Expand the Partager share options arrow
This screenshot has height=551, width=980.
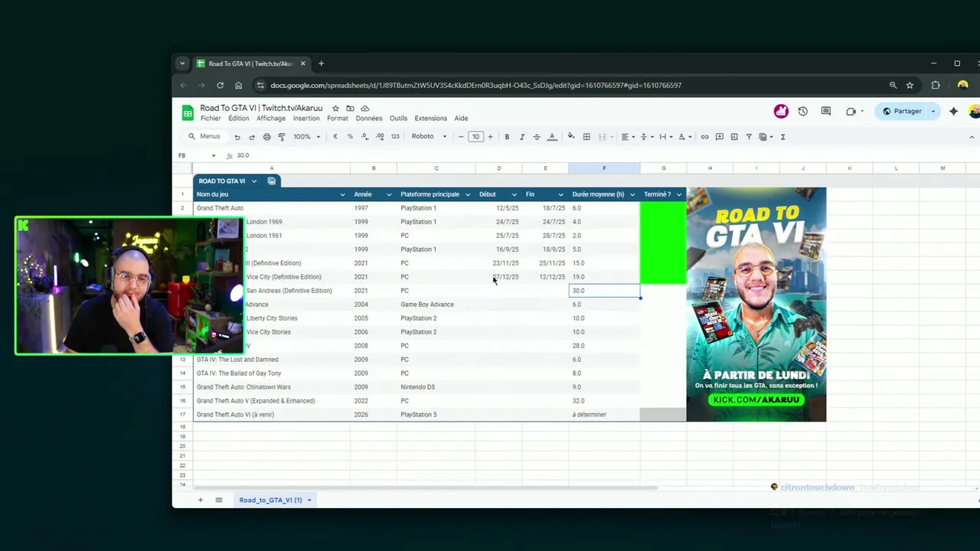(x=933, y=111)
